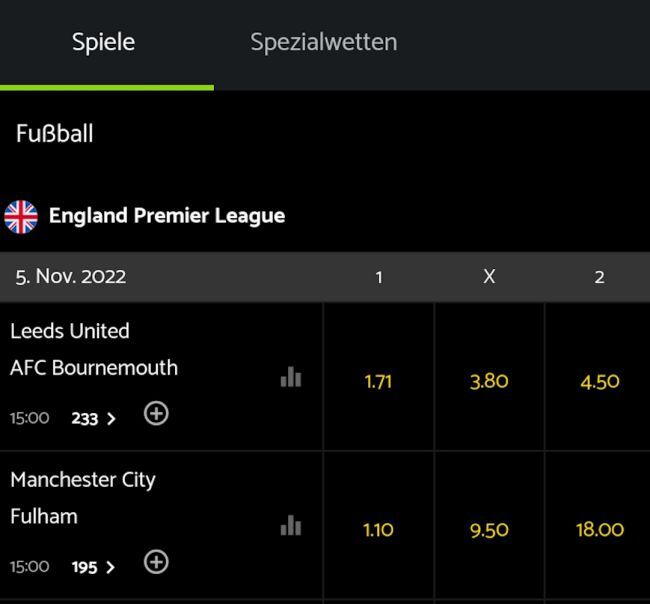The height and width of the screenshot is (604, 650).
Task: Switch to the Spiele tab
Action: coord(103,43)
